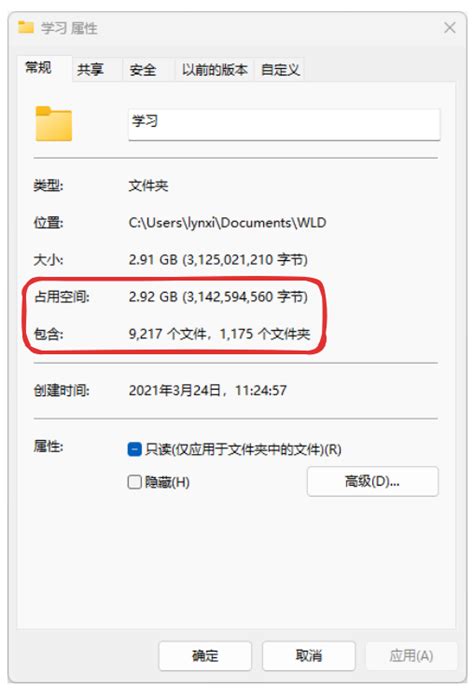Toggle the 只读 read-only checkbox
474x688 pixels.
click(x=134, y=449)
